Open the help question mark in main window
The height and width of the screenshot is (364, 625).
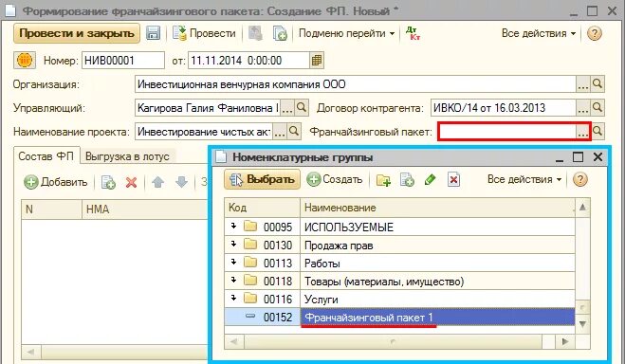594,33
